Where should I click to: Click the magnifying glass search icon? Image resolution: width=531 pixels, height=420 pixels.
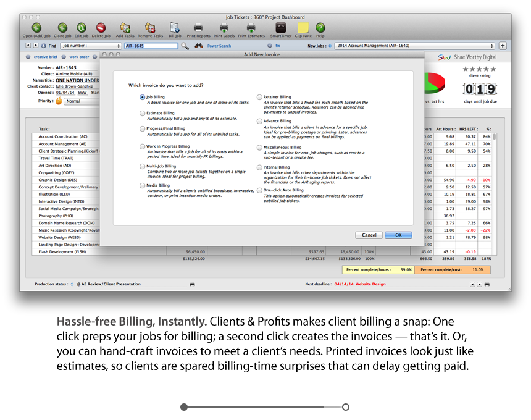[185, 46]
